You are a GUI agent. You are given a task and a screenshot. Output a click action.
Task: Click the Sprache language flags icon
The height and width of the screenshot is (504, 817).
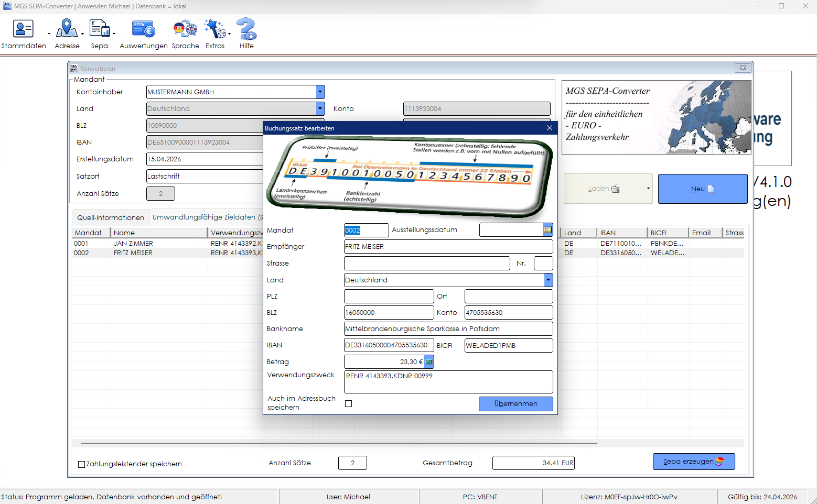[185, 28]
